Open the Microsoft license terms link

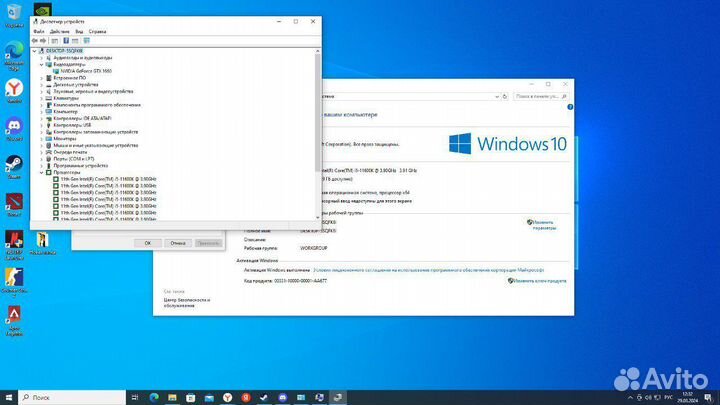428,270
